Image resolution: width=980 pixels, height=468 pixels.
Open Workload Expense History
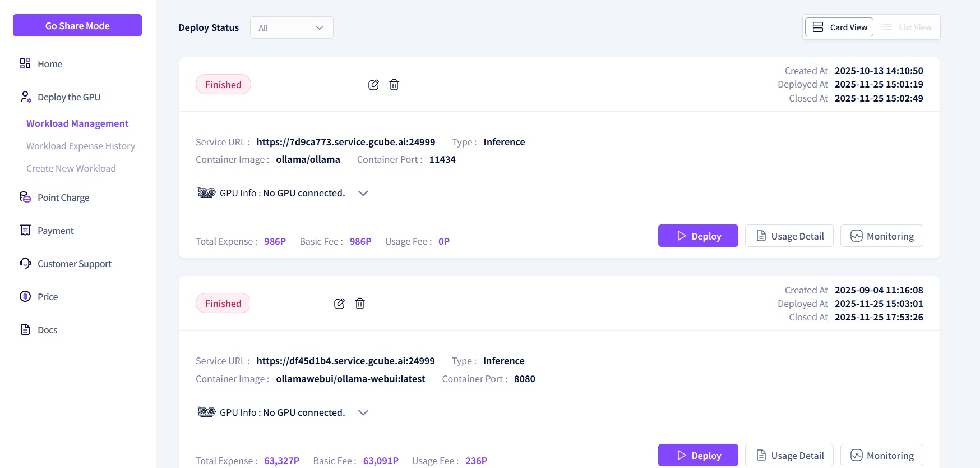click(81, 146)
